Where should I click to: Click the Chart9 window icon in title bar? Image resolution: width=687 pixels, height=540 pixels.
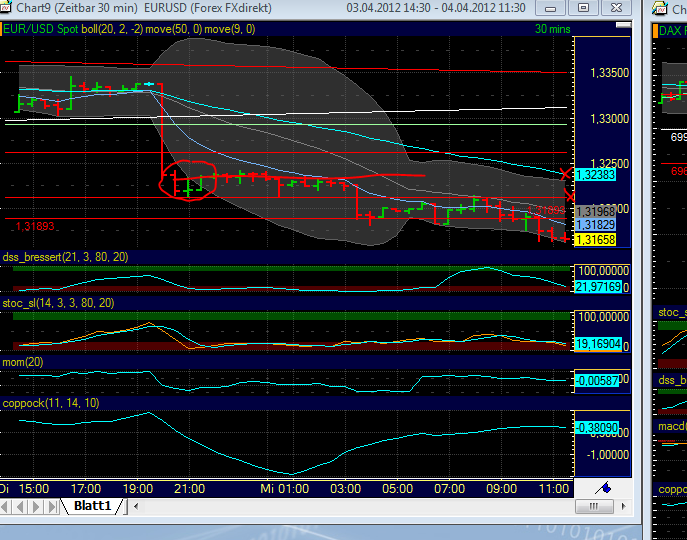4,7
